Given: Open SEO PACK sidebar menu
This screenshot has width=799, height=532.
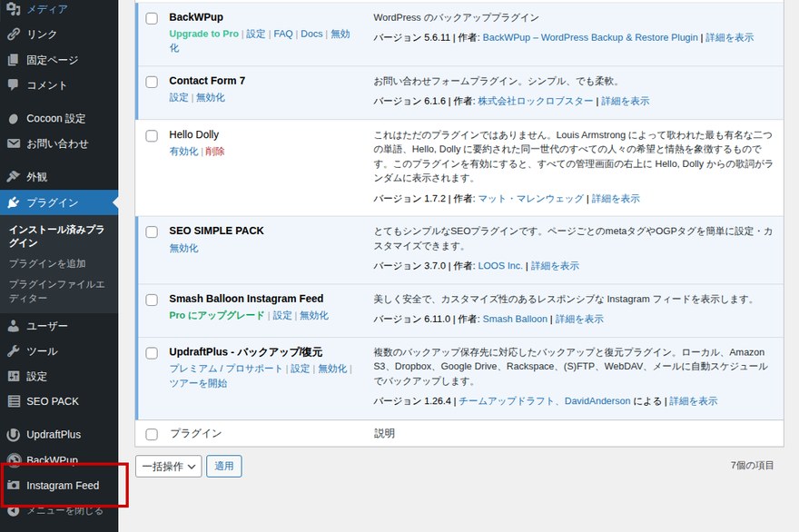Looking at the screenshot, I should [53, 401].
